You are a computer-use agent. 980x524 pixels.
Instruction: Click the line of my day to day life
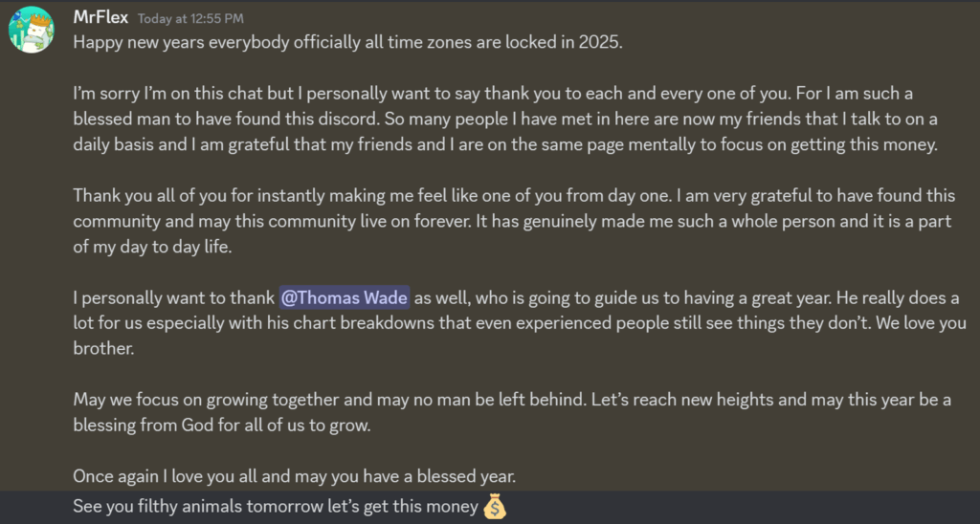tap(152, 247)
